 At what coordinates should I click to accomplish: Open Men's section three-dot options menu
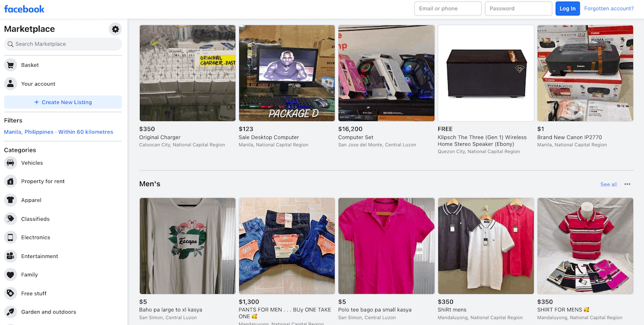point(627,184)
